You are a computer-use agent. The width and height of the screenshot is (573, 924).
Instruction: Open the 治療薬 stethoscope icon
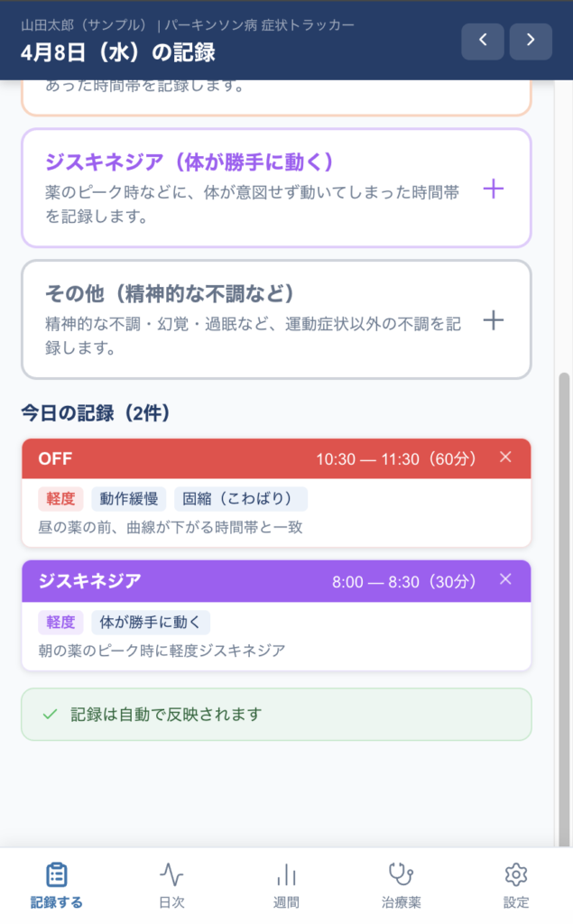coord(401,874)
